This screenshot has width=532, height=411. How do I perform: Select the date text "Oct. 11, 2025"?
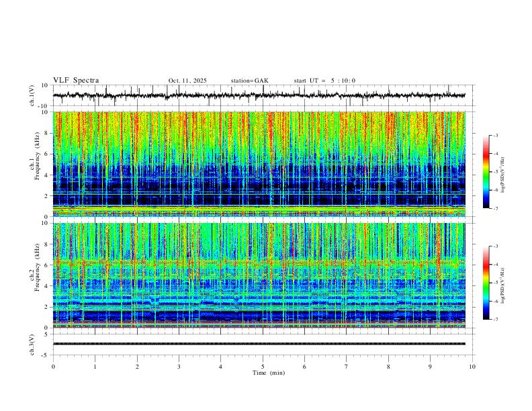(x=187, y=81)
